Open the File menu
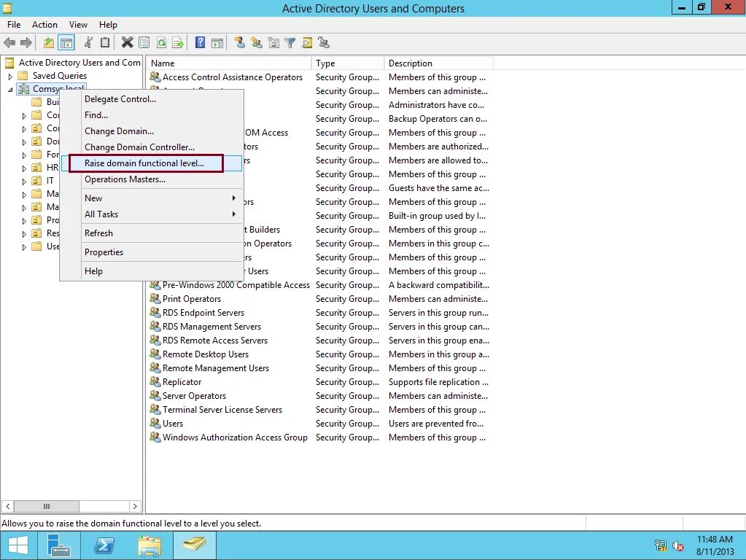The height and width of the screenshot is (560, 746). (14, 25)
